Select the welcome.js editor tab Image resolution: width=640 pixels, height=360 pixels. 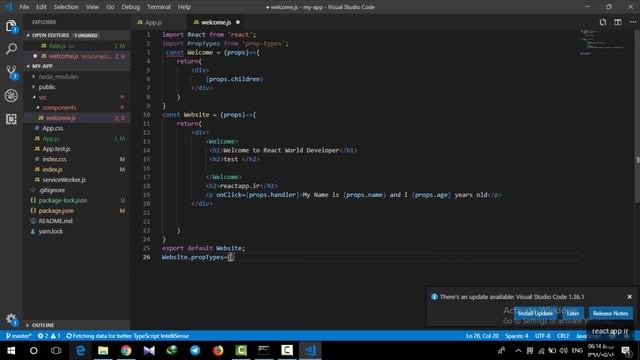[x=216, y=22]
